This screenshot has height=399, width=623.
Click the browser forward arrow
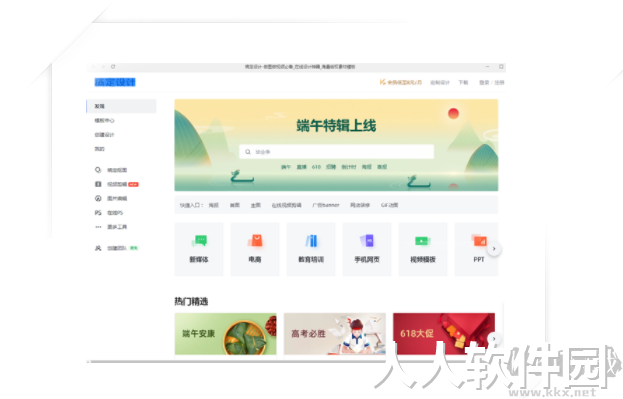pyautogui.click(x=103, y=66)
